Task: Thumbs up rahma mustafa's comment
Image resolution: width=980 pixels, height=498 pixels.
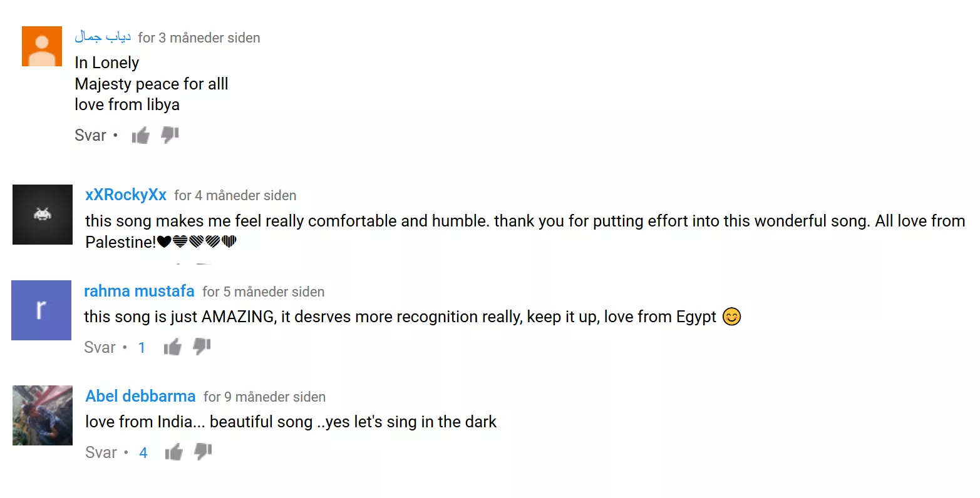Action: pyautogui.click(x=173, y=347)
